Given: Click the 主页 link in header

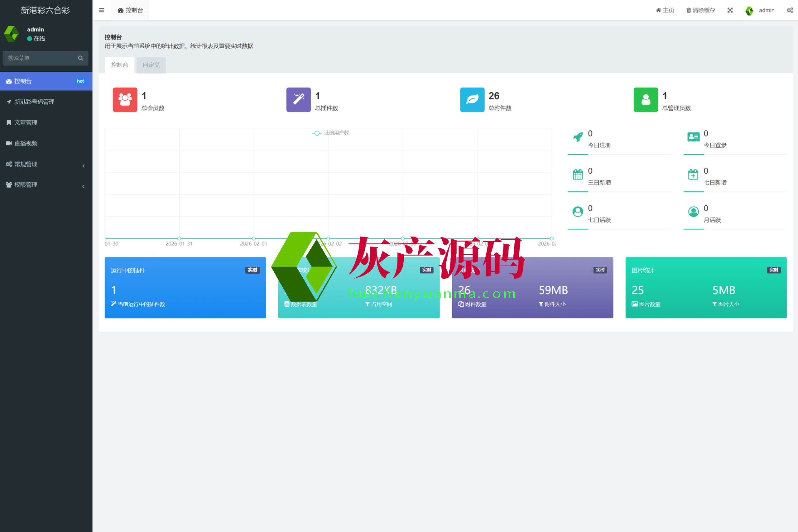Looking at the screenshot, I should 665,10.
